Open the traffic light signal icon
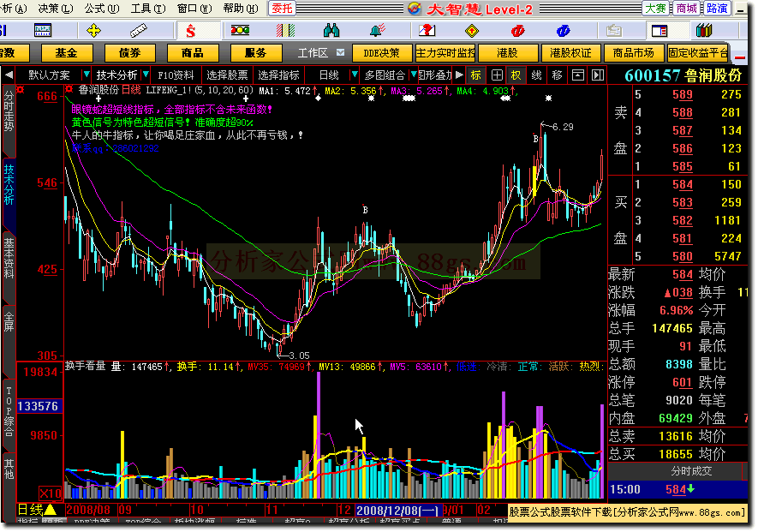 click(240, 31)
